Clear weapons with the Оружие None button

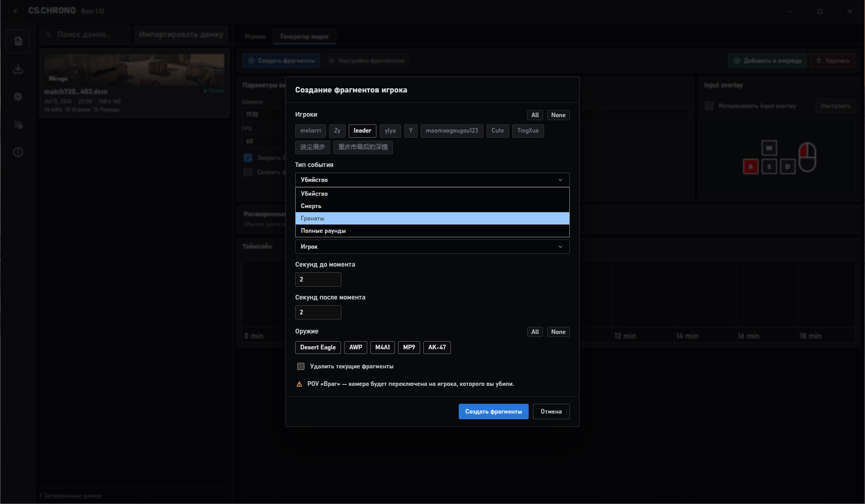(x=558, y=332)
